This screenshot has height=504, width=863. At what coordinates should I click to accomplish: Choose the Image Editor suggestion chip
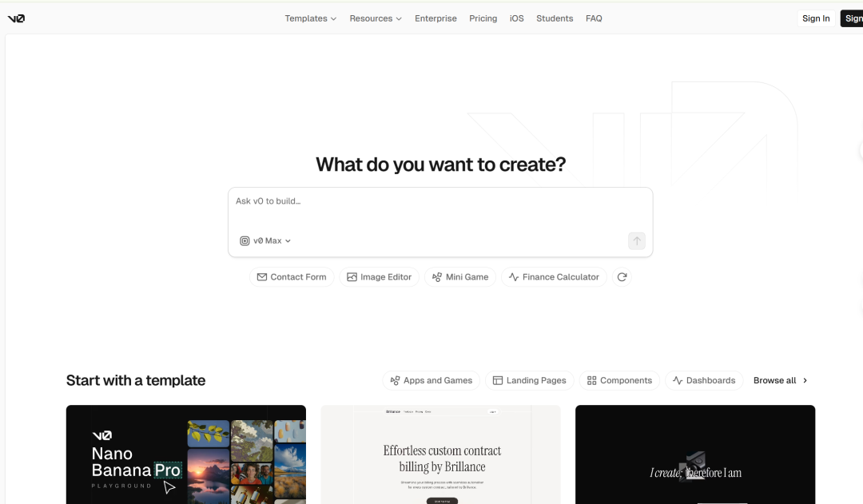379,277
